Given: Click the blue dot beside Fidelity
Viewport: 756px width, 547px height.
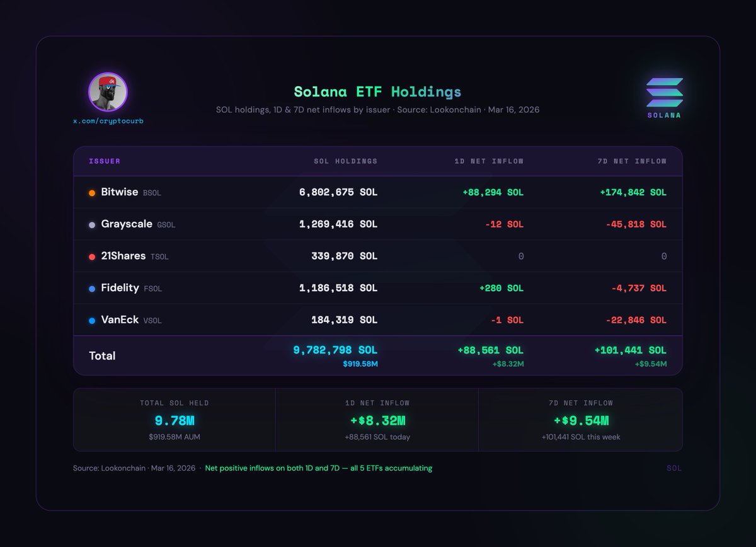Looking at the screenshot, I should pos(92,289).
